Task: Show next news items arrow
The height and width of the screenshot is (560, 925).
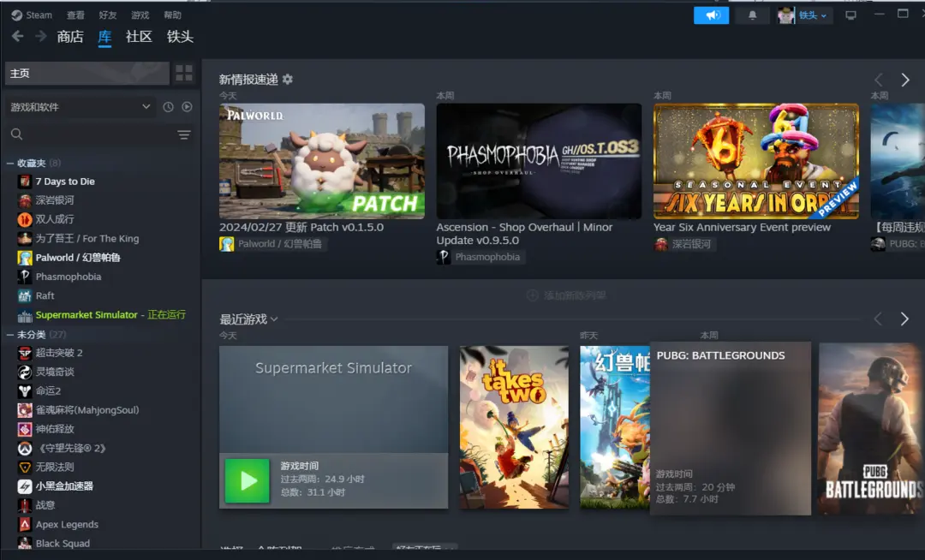Action: [905, 80]
